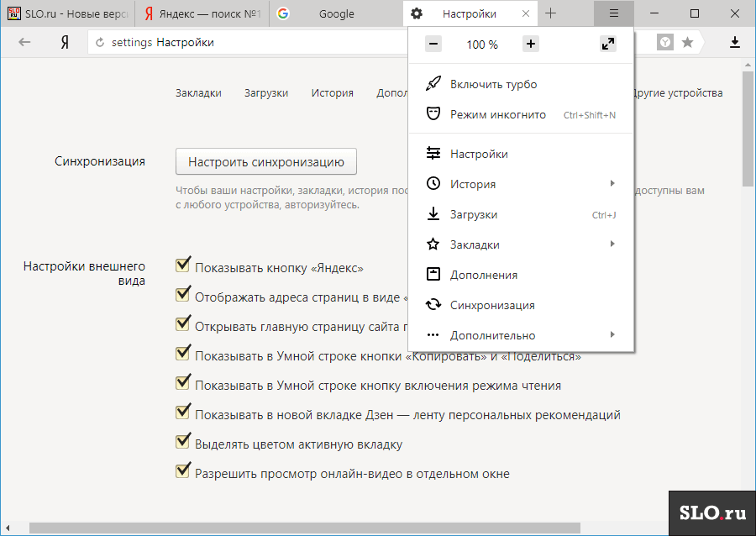Select Синхронизация in dropdown menu
This screenshot has width=756, height=536.
(521, 305)
